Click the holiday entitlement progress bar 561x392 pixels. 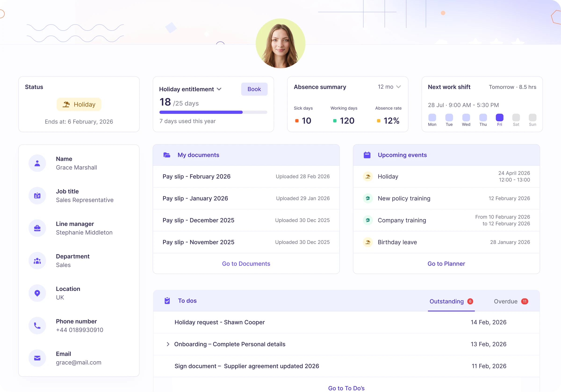[x=213, y=112]
